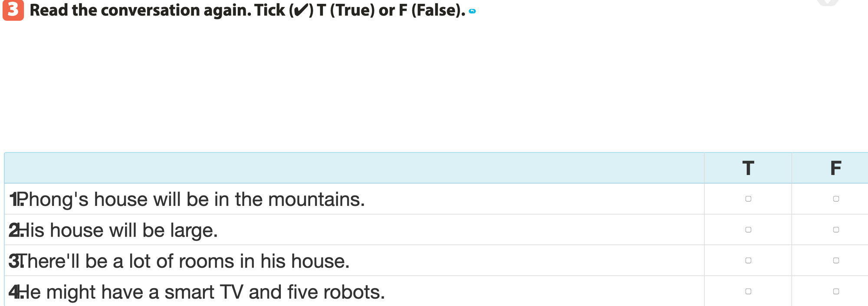Image resolution: width=868 pixels, height=306 pixels.
Task: Tick T for Phong's house in the mountains
Action: [748, 199]
